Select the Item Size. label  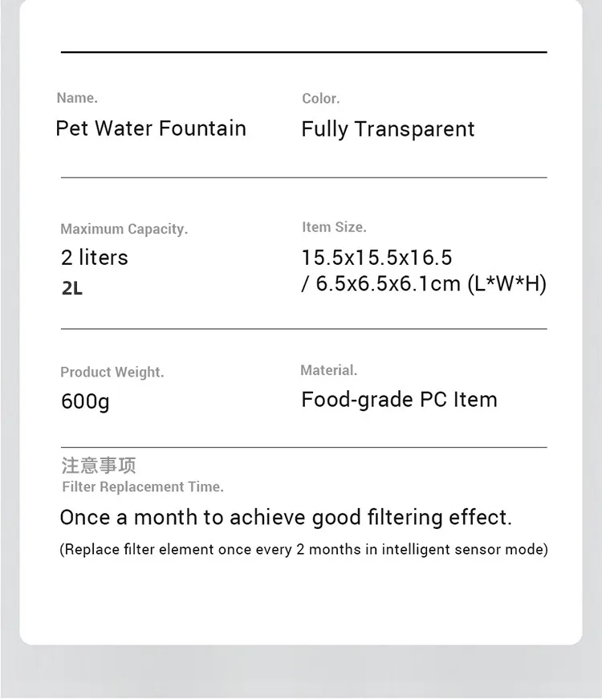click(x=334, y=227)
